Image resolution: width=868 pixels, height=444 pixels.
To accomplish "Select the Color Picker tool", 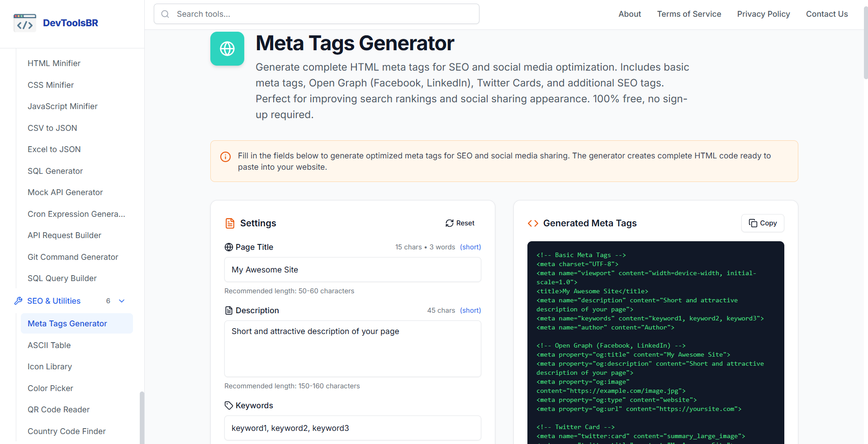I will [50, 388].
